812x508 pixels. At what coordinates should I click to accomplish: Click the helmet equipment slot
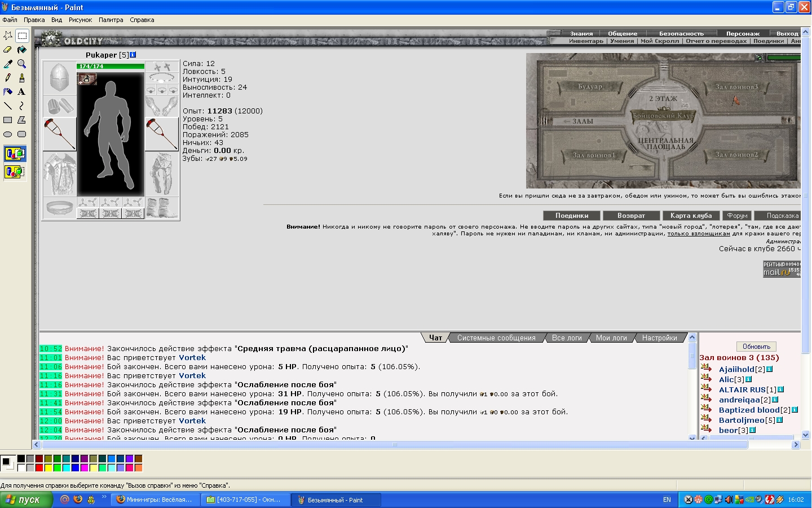pyautogui.click(x=60, y=78)
